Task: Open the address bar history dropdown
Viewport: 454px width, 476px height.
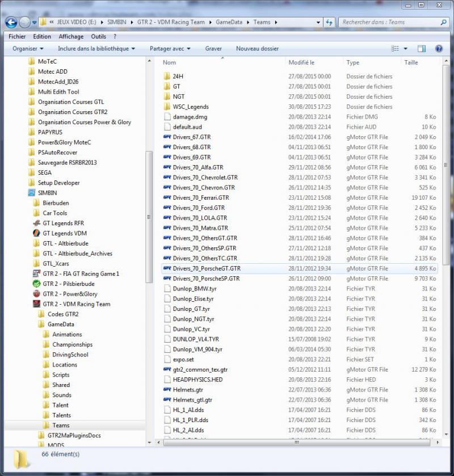Action: pyautogui.click(x=318, y=22)
